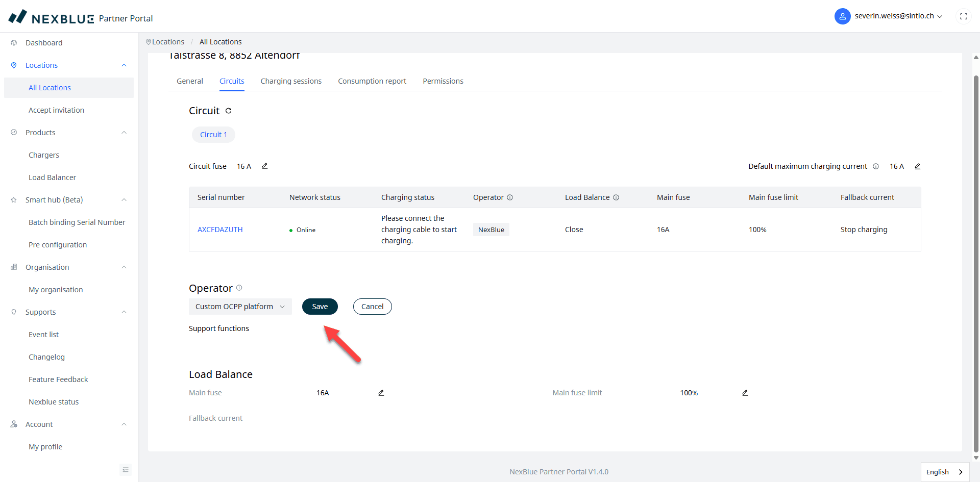Open Supports via its sidebar icon
Viewport: 980px width, 482px height.
click(14, 312)
